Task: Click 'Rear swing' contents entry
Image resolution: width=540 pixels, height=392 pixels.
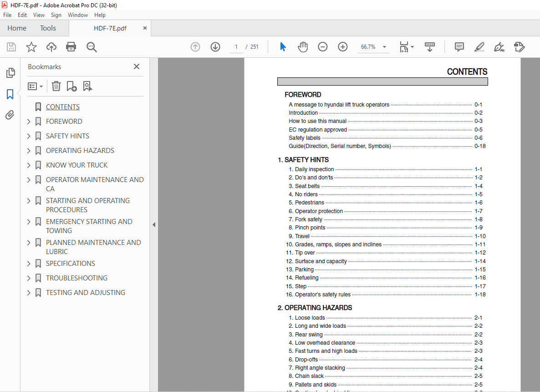Action: [x=309, y=335]
